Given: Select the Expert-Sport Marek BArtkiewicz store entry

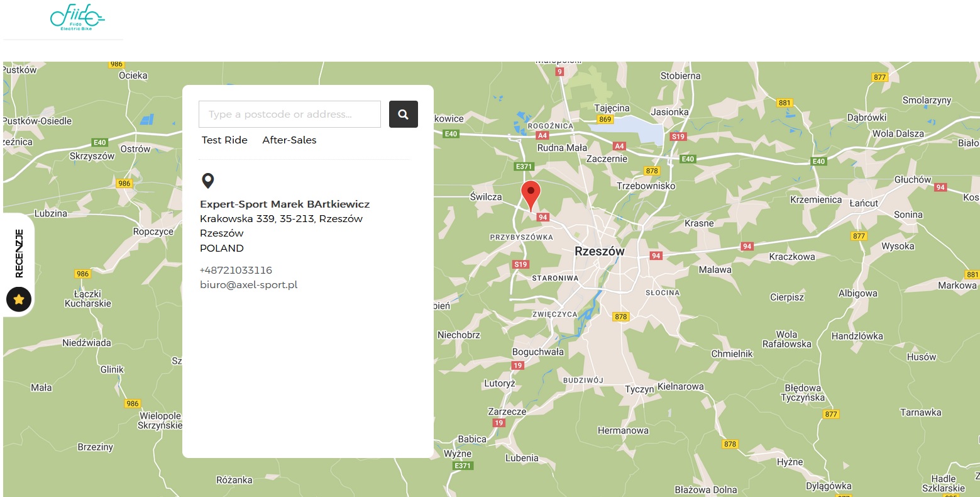Looking at the screenshot, I should click(285, 204).
